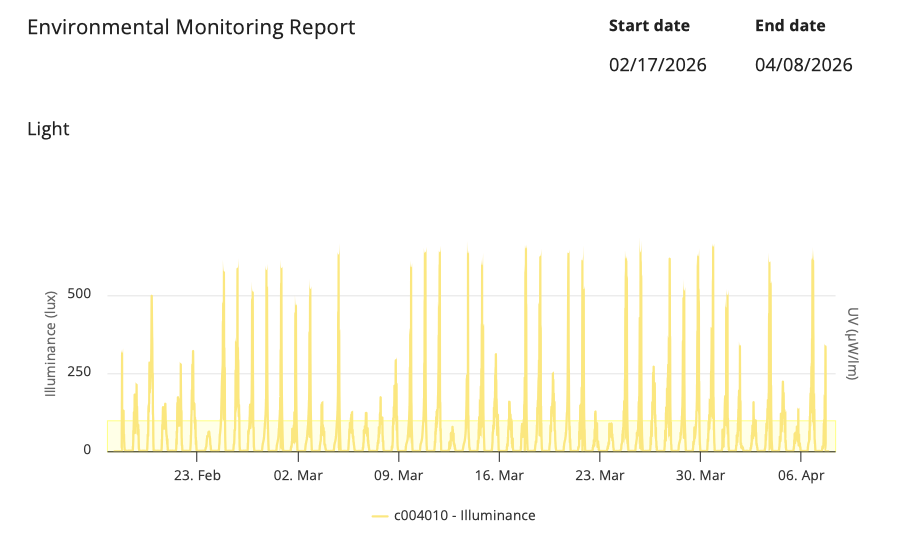Click the 500 y-axis value

click(79, 294)
